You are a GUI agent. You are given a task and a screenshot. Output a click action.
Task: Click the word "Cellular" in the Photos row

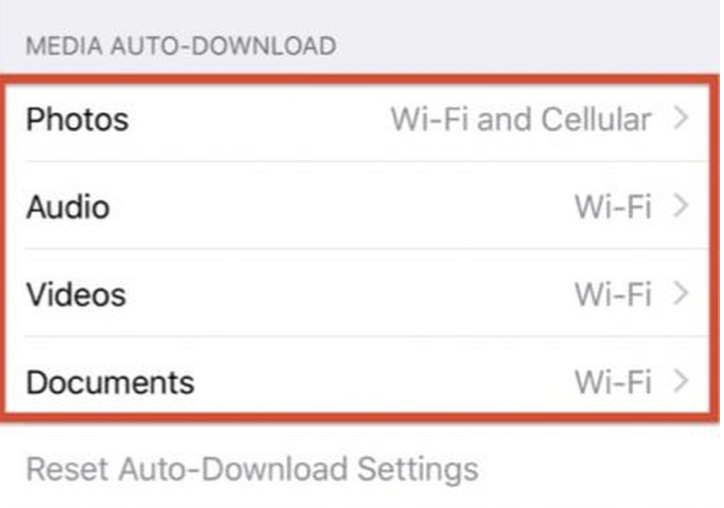pyautogui.click(x=596, y=120)
